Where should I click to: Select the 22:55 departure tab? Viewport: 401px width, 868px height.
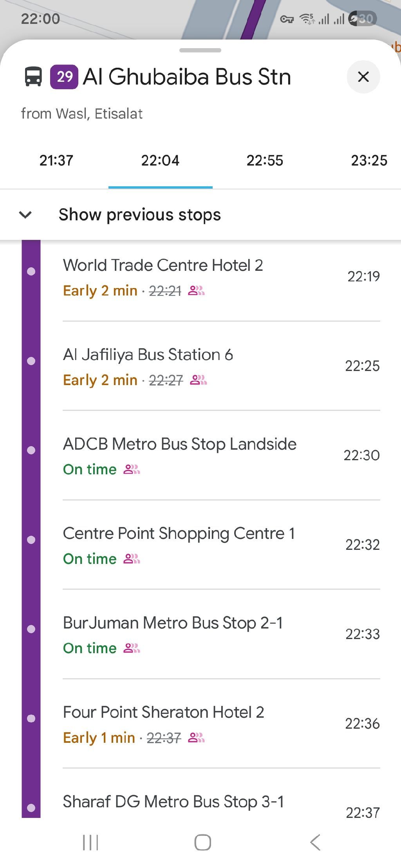[265, 160]
